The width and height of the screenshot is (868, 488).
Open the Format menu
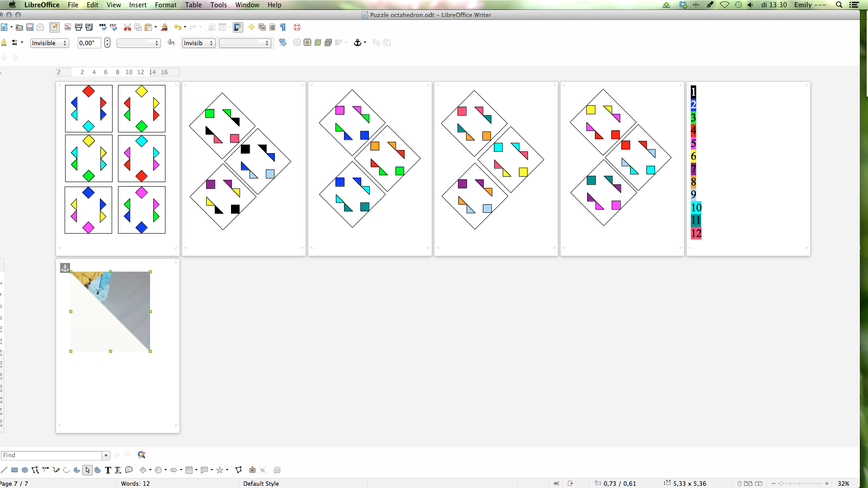pos(165,5)
